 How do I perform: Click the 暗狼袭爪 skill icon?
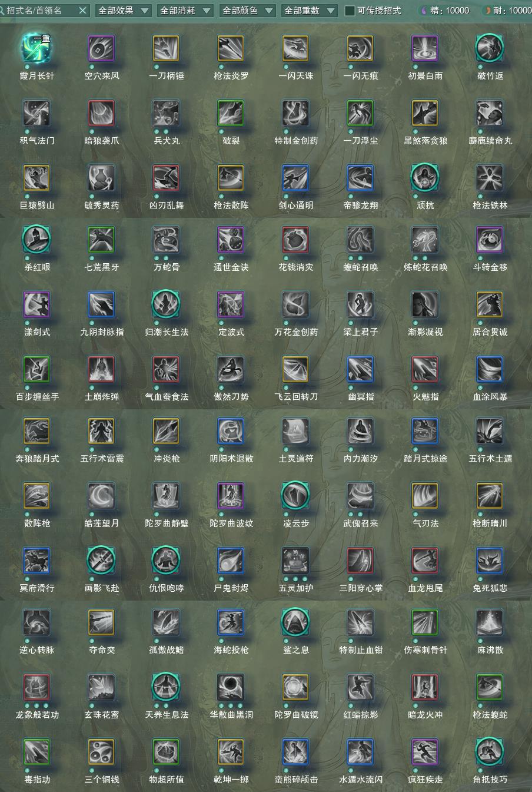(x=101, y=113)
